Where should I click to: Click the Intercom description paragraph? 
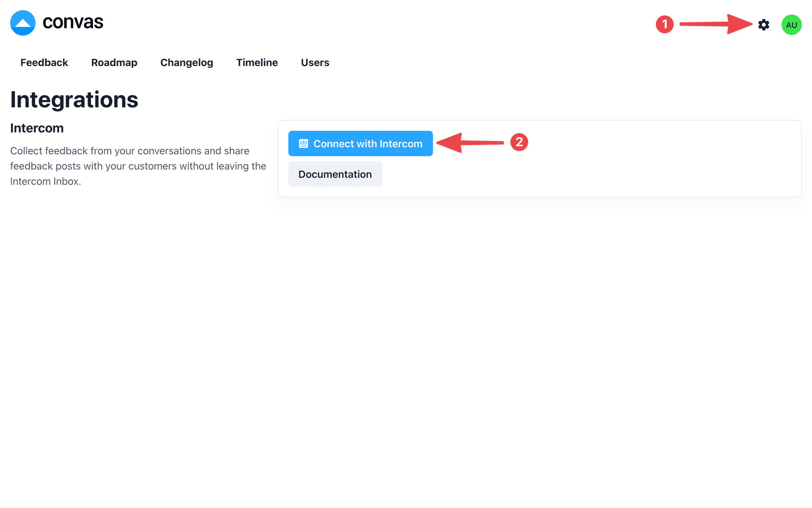point(138,166)
